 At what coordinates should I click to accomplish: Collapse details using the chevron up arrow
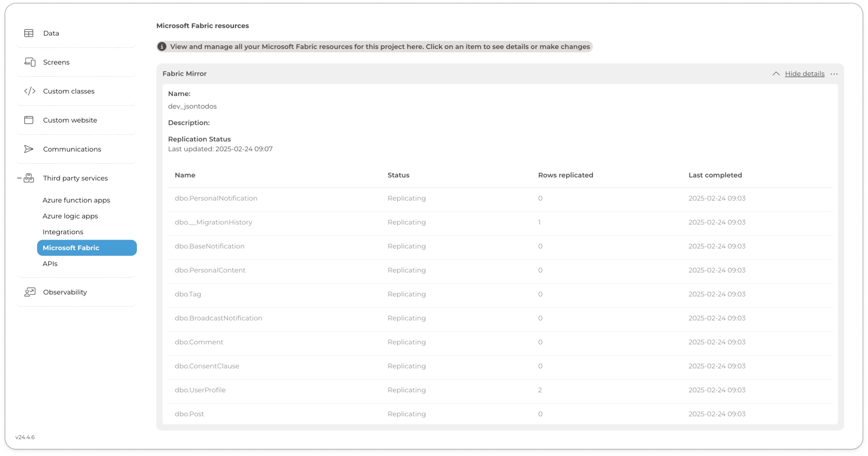tap(776, 74)
